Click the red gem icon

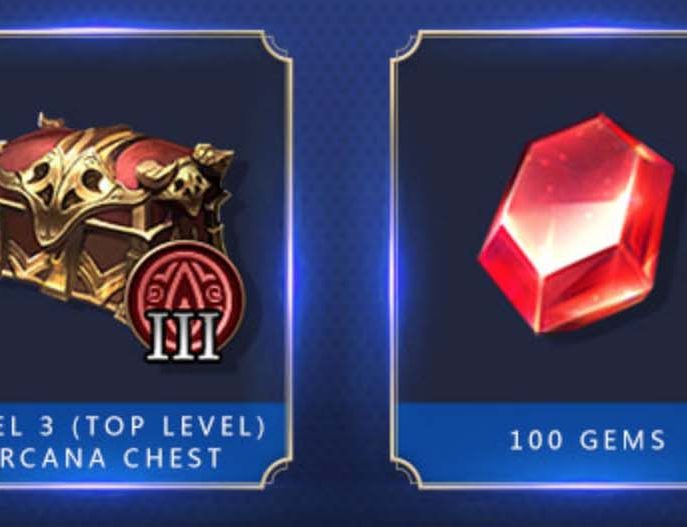(x=576, y=223)
